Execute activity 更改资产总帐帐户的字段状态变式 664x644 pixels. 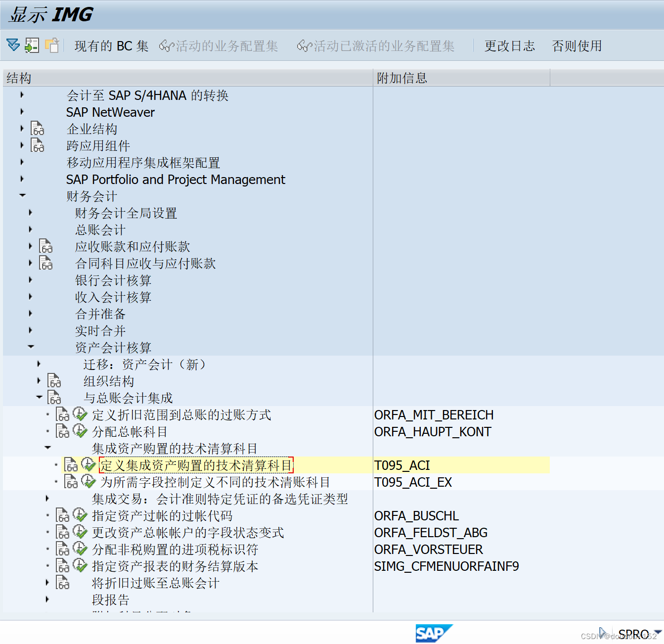tap(80, 531)
